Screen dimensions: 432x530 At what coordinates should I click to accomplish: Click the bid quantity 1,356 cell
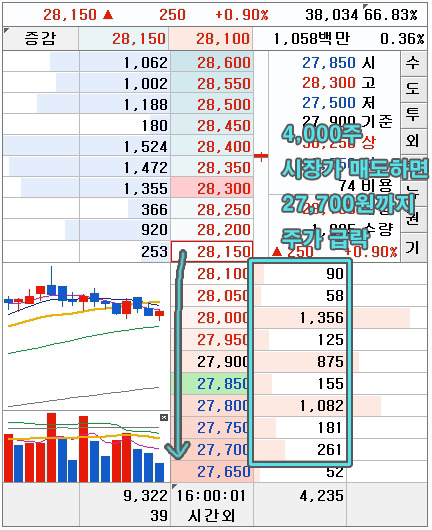tap(300, 318)
